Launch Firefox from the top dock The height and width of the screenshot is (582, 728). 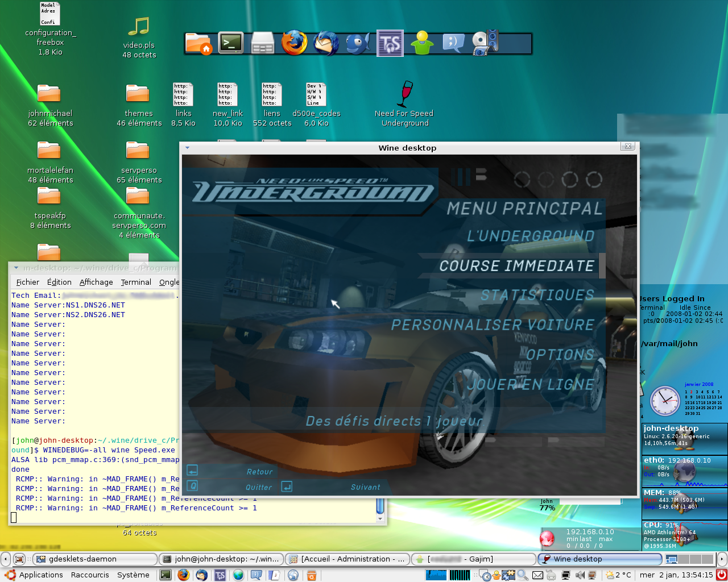point(295,43)
